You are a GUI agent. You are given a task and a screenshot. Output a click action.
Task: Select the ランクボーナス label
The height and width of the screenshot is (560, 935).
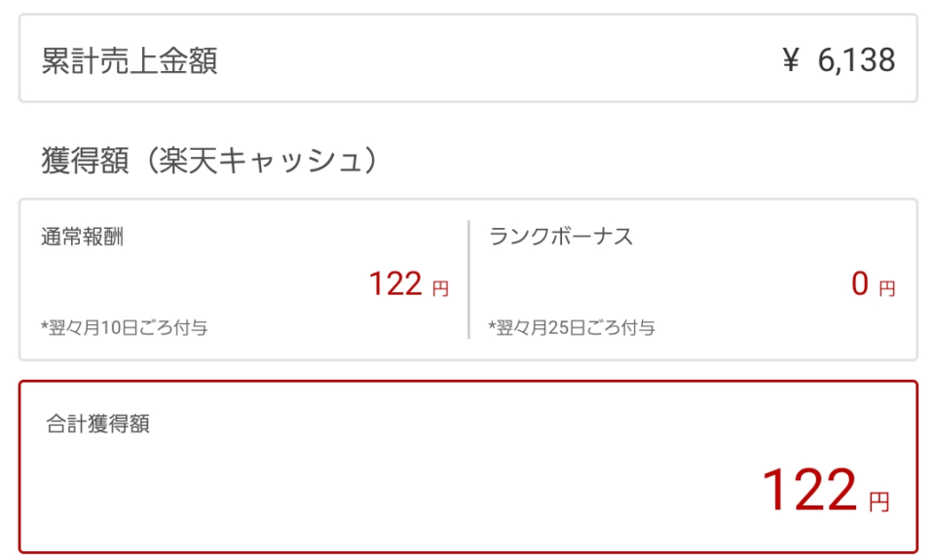pyautogui.click(x=561, y=237)
